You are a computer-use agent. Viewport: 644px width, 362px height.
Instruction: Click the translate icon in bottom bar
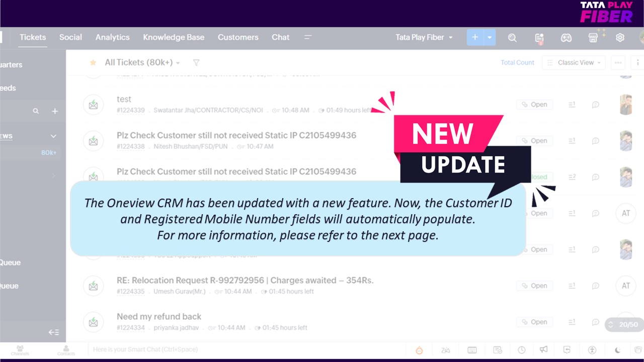[x=445, y=350]
